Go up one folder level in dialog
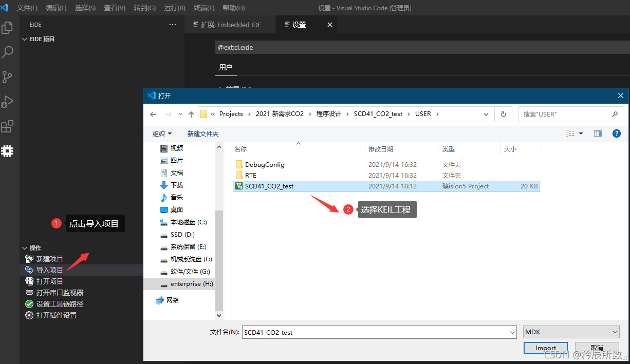630x364 pixels. (x=191, y=114)
